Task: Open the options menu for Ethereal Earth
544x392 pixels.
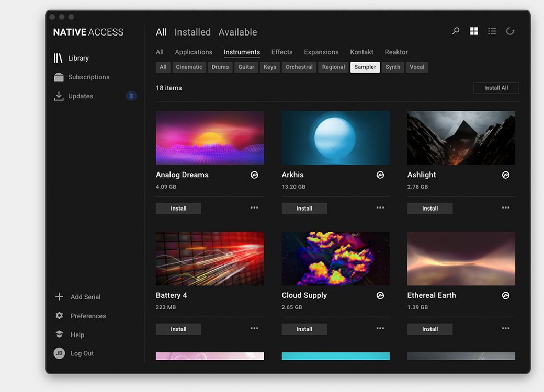Action: click(x=505, y=328)
